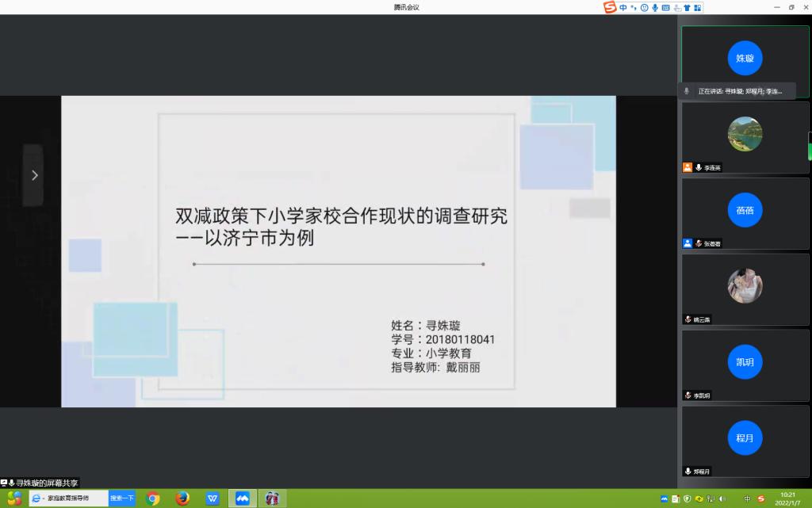
Task: Launch Firefox from the taskbar
Action: 183,498
